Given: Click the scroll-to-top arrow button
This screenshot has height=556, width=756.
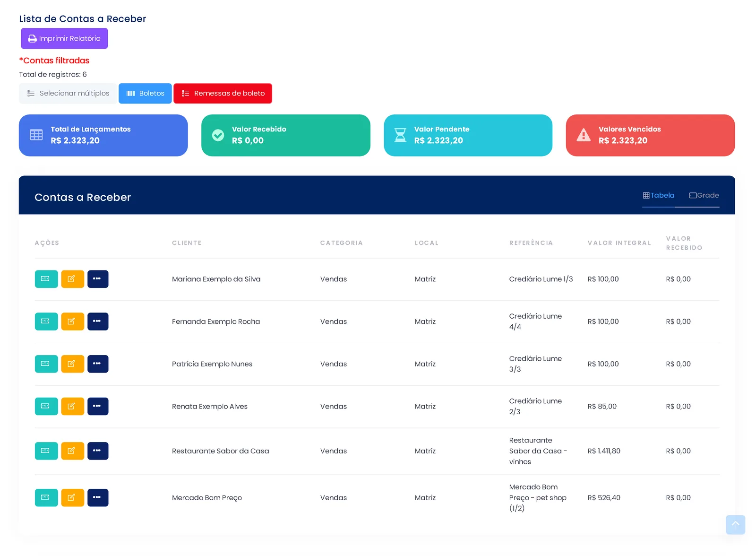Looking at the screenshot, I should coord(735,525).
